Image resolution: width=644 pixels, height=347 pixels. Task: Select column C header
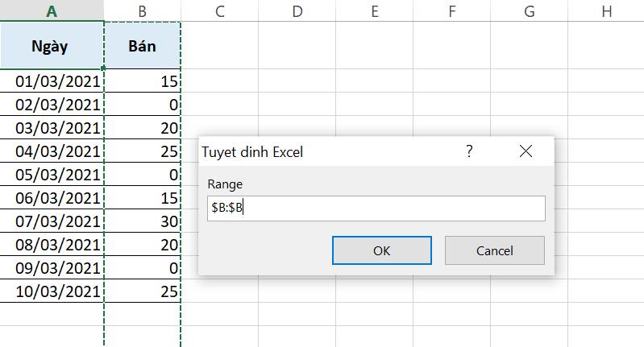220,10
